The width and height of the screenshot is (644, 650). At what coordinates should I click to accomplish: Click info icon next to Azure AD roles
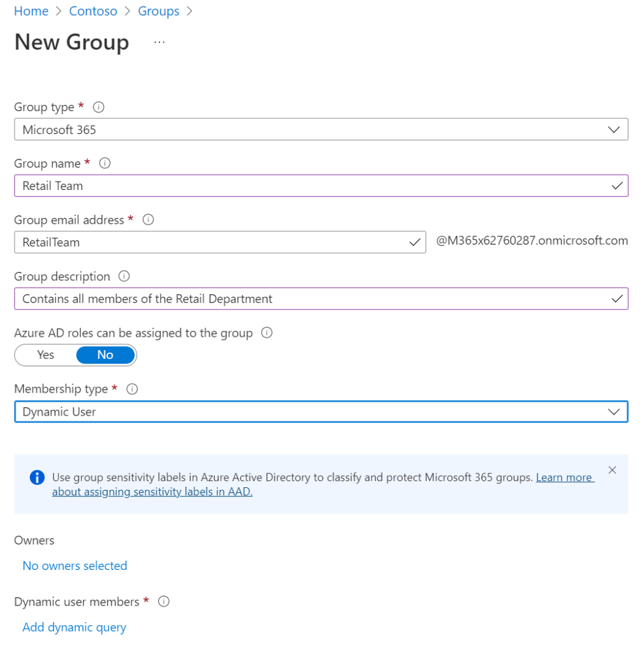point(267,333)
